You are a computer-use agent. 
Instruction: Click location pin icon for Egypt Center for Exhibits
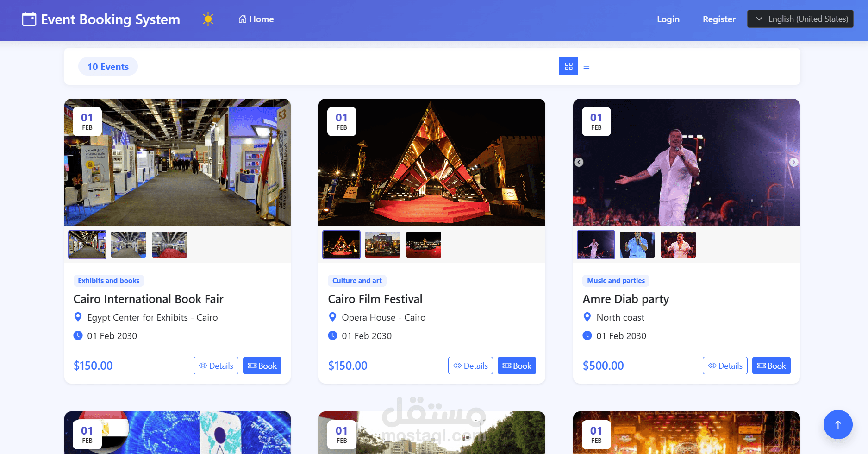[78, 317]
